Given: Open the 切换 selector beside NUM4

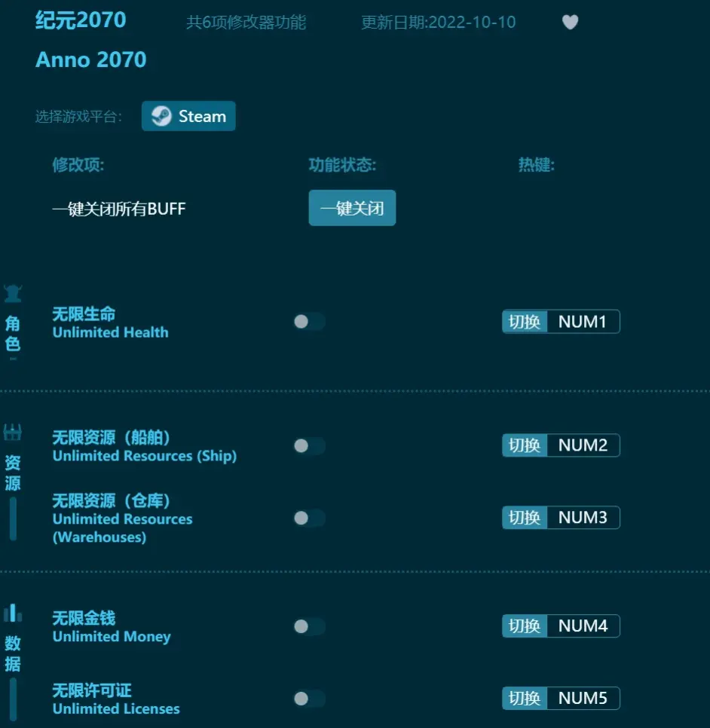Looking at the screenshot, I should [525, 626].
